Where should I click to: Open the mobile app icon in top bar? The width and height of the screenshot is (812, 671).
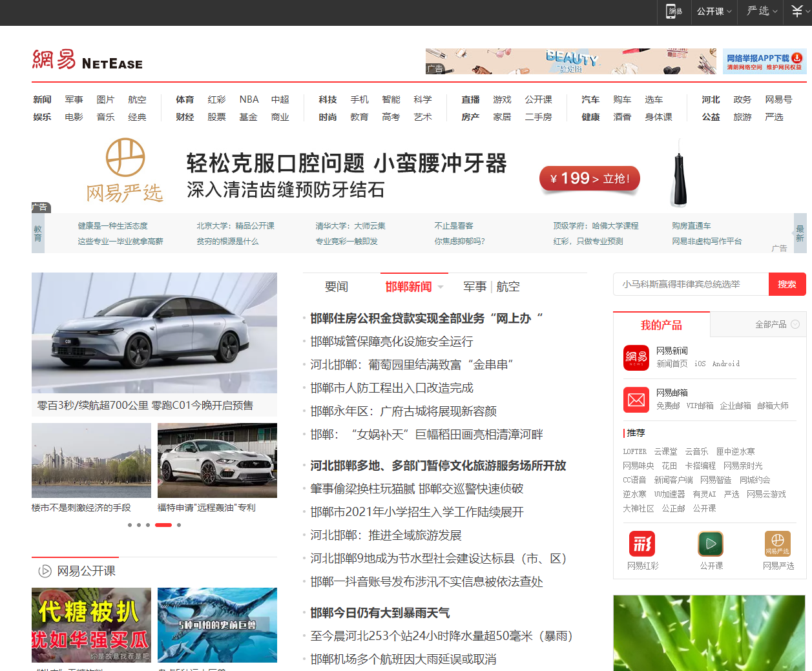[x=674, y=12]
